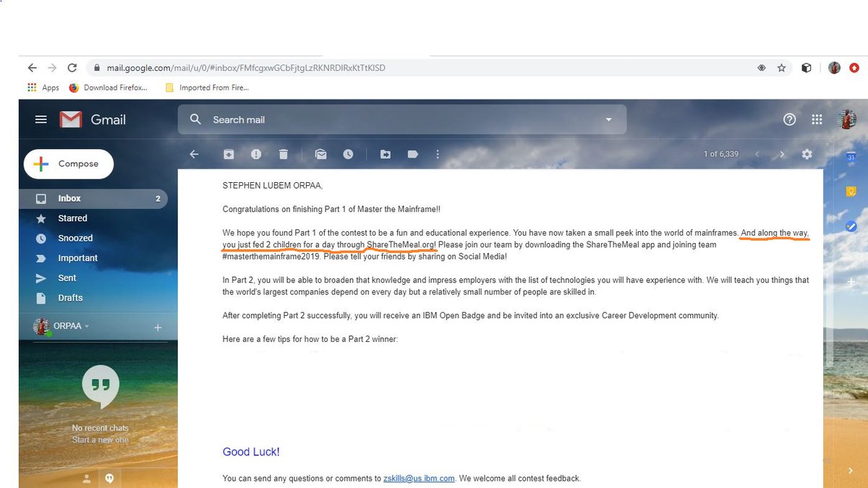The image size is (868, 488).
Task: Click Inbox unread count '2'
Action: pyautogui.click(x=158, y=198)
